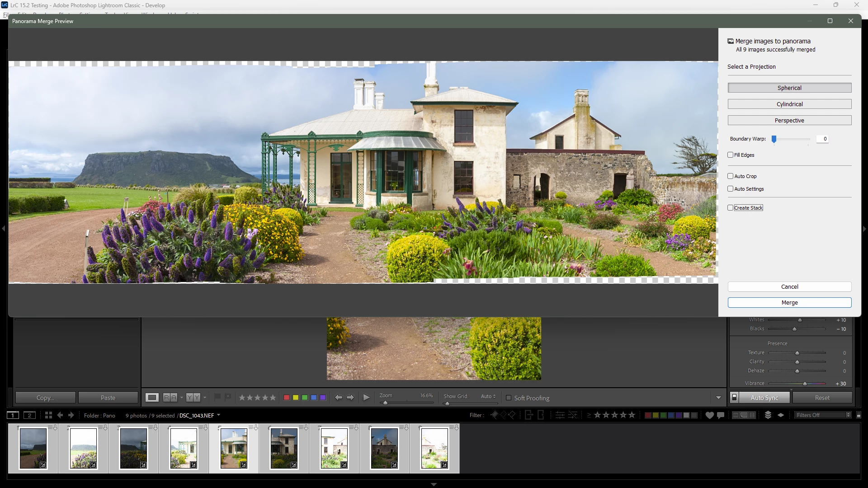
Task: Click the slideshow play triangle
Action: tap(367, 398)
